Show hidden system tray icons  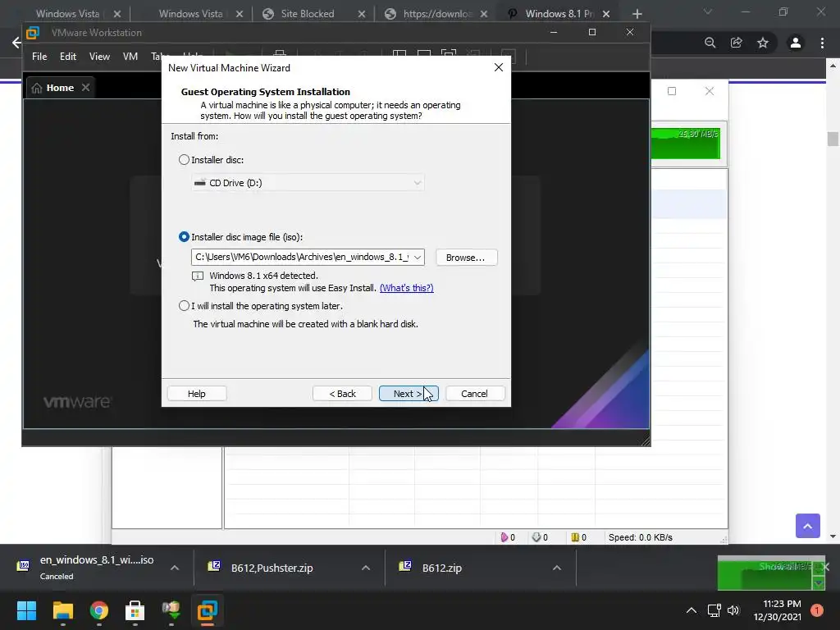(x=692, y=610)
